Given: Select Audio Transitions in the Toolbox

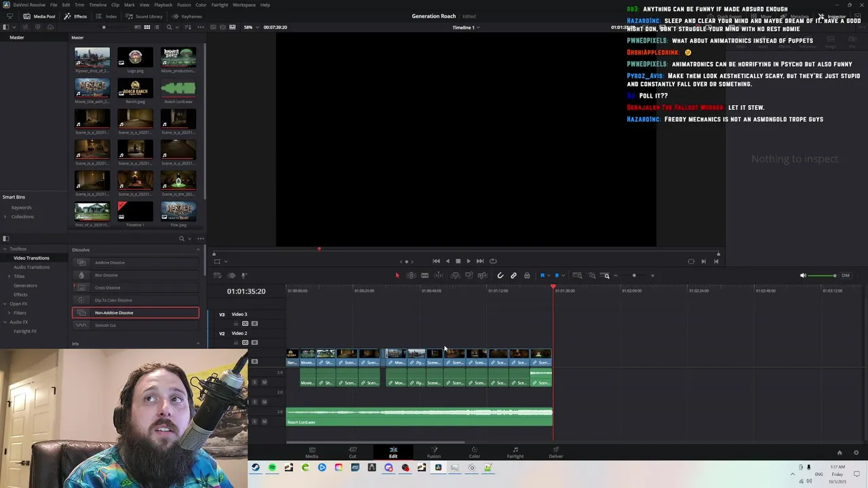Looking at the screenshot, I should 31,267.
